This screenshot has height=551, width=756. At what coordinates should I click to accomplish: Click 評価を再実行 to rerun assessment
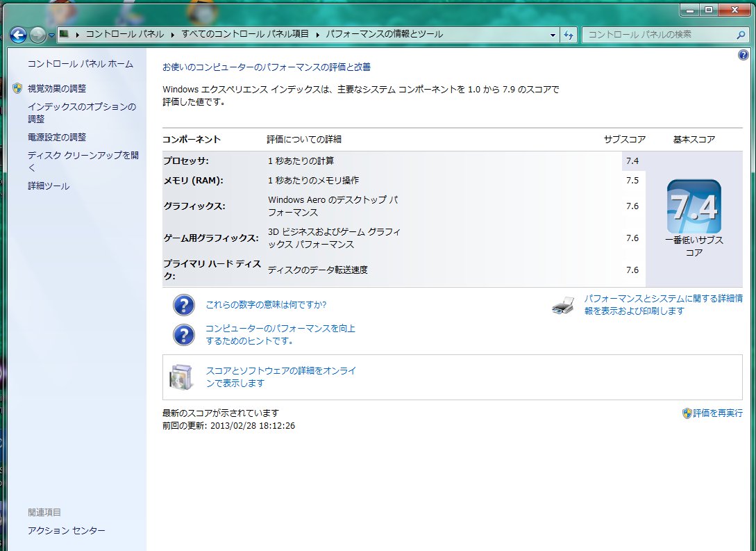coord(717,413)
